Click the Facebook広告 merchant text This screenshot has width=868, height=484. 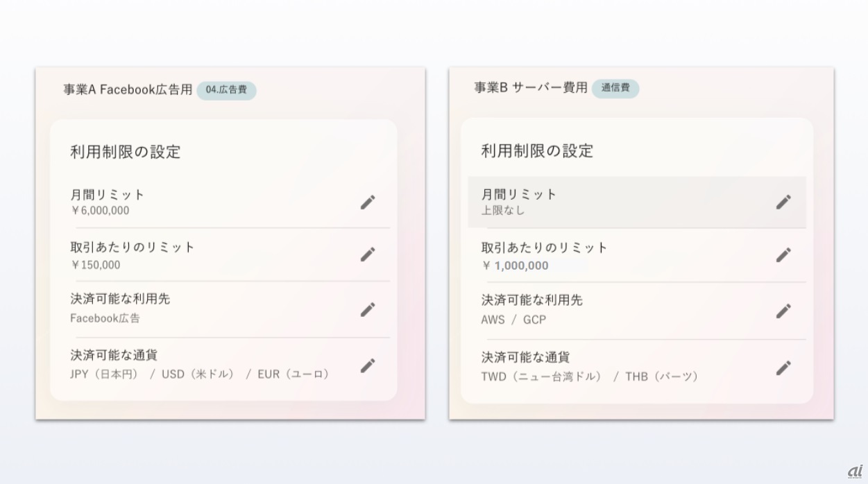pos(105,318)
